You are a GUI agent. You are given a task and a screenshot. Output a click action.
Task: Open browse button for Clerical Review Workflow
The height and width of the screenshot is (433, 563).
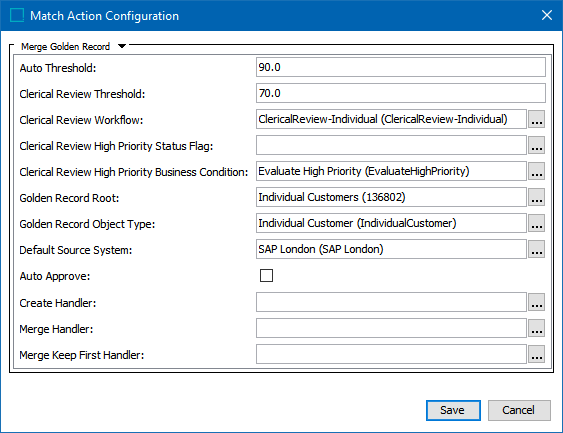coord(536,120)
